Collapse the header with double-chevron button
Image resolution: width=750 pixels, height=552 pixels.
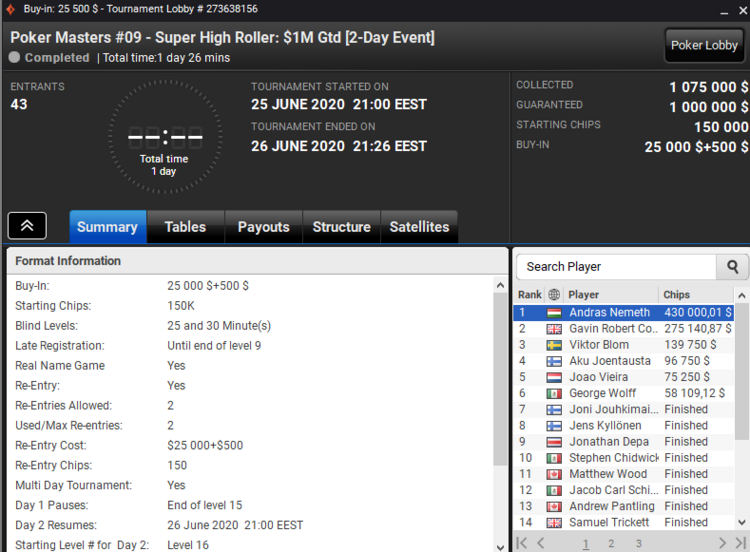[x=27, y=226]
